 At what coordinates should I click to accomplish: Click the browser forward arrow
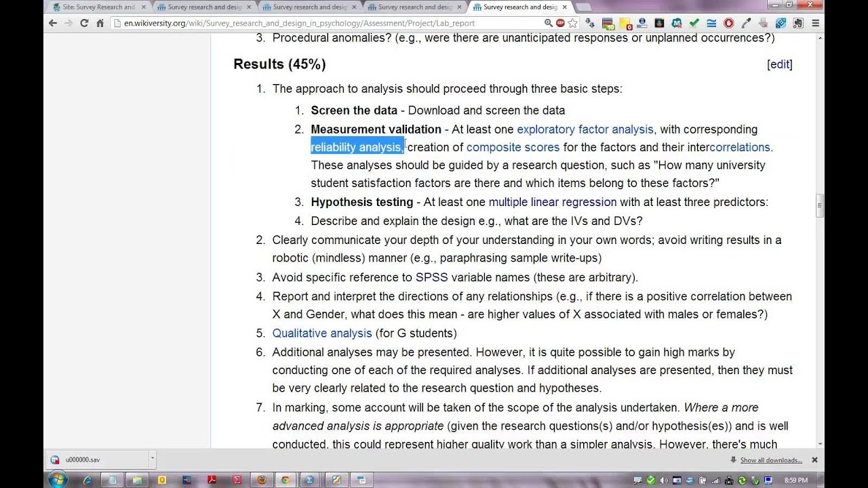[x=68, y=23]
